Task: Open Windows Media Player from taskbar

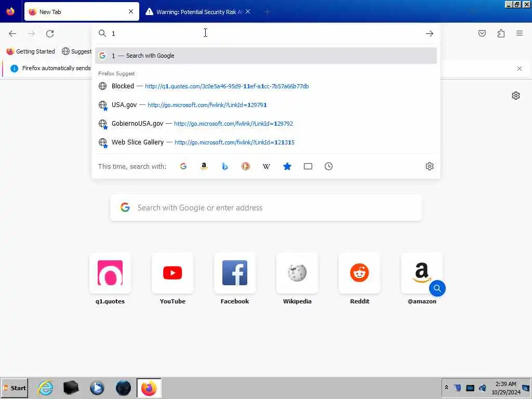Action: (97, 388)
